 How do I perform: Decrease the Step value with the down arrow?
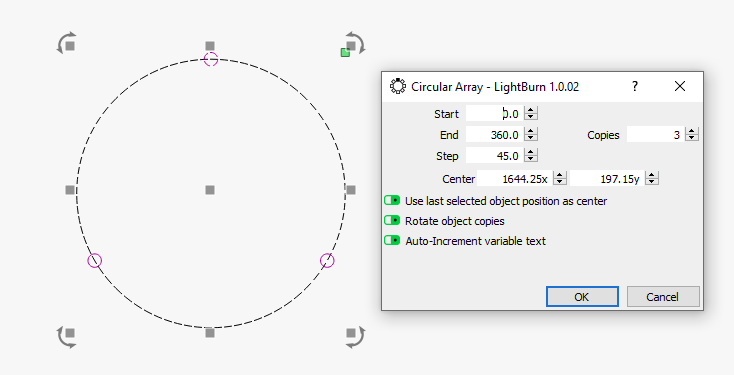pos(531,159)
